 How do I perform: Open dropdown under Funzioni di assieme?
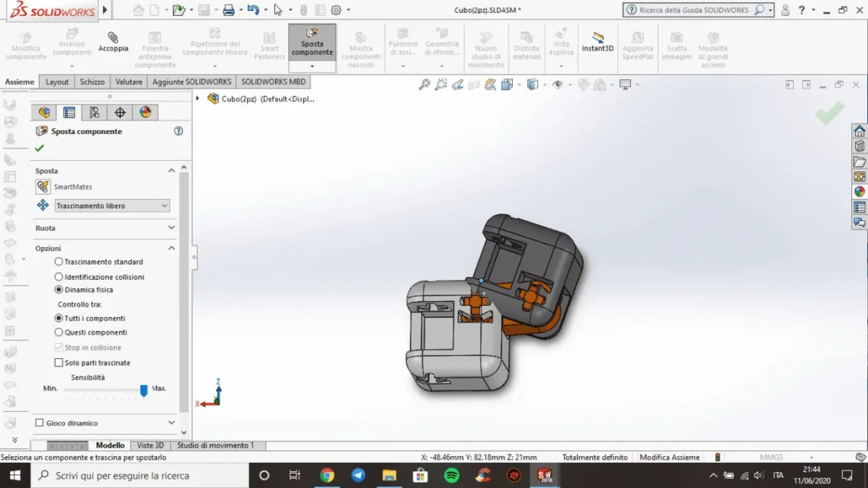point(403,66)
